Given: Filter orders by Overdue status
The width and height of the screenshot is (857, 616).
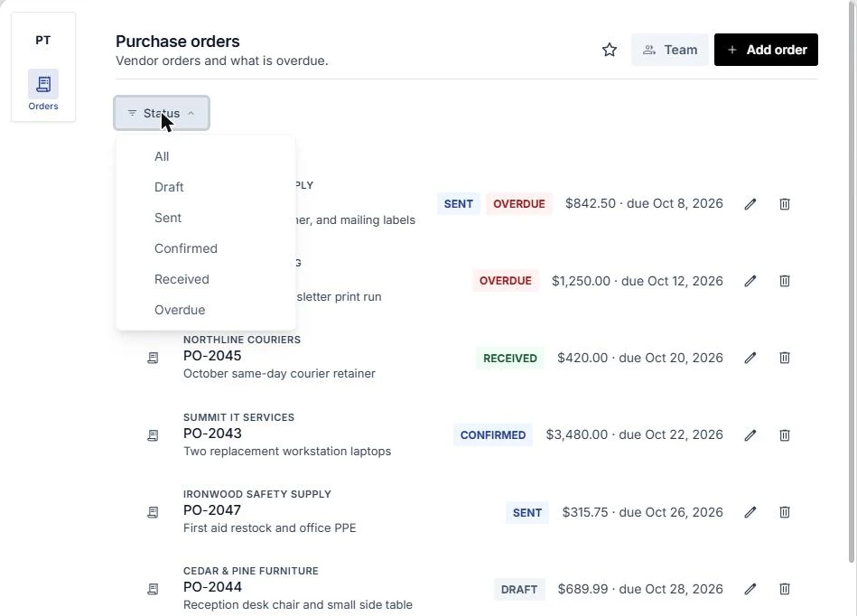Looking at the screenshot, I should click(206, 310).
